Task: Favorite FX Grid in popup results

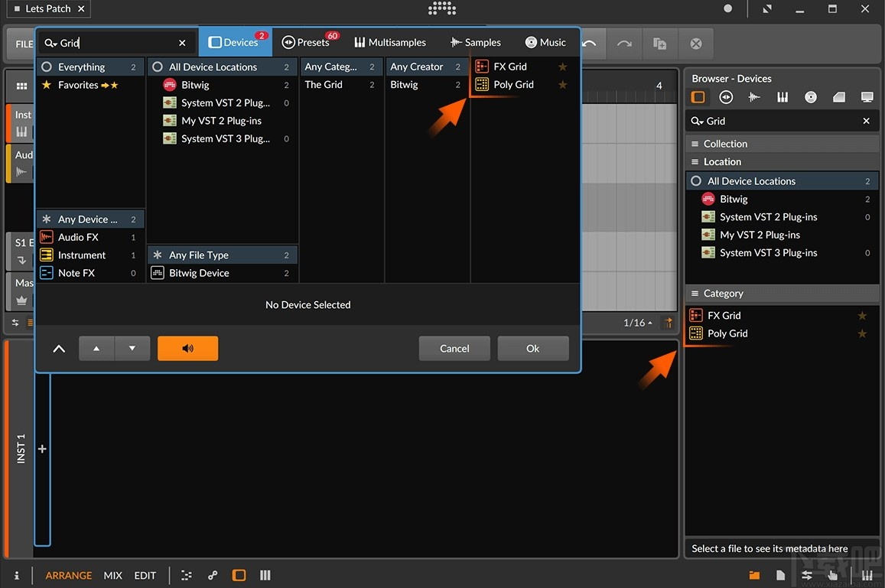Action: [562, 67]
